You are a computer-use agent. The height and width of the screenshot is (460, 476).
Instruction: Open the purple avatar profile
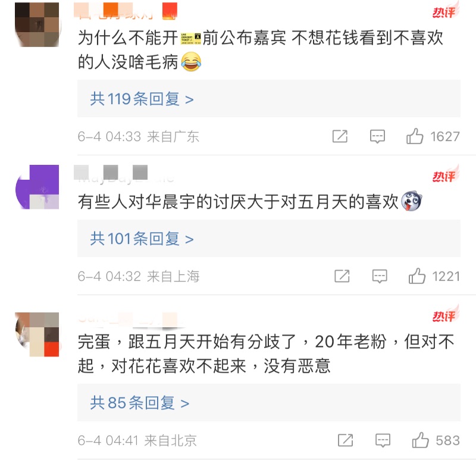(x=37, y=187)
